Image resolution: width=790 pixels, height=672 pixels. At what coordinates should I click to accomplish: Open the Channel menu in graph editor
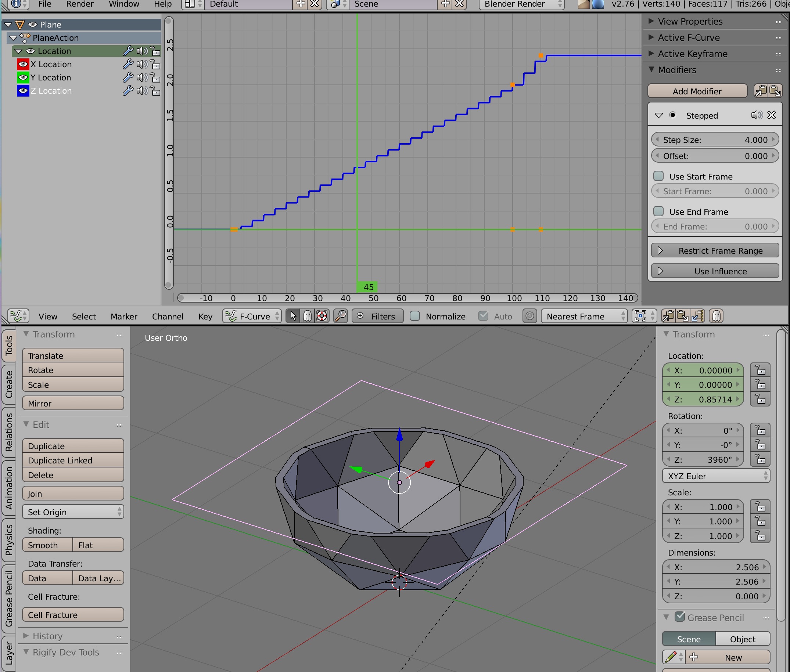(168, 317)
